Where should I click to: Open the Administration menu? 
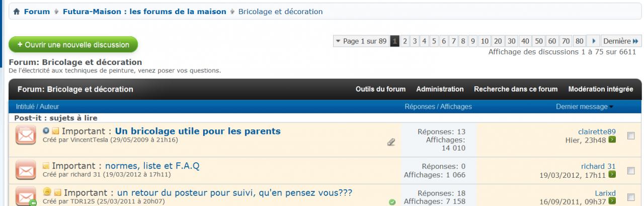[x=440, y=89]
